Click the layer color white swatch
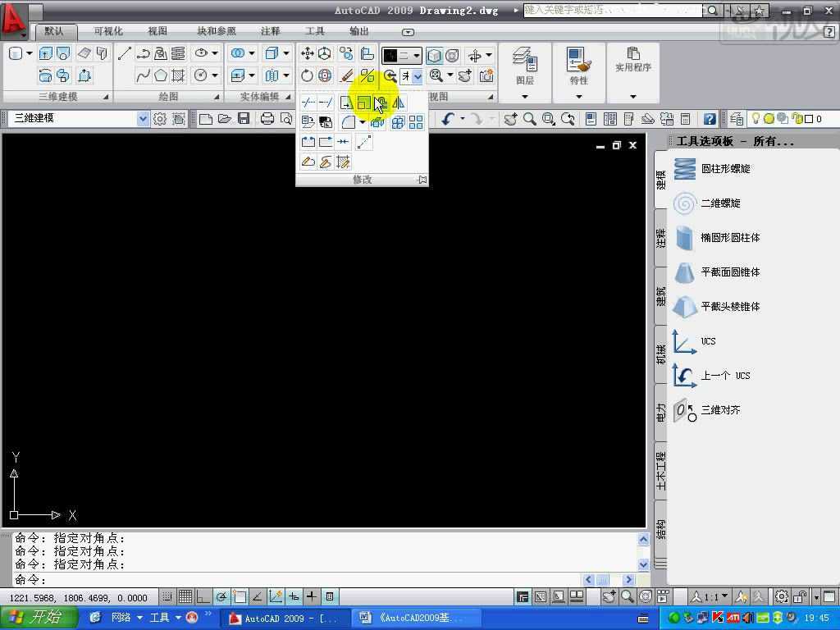840x630 pixels. coord(809,119)
